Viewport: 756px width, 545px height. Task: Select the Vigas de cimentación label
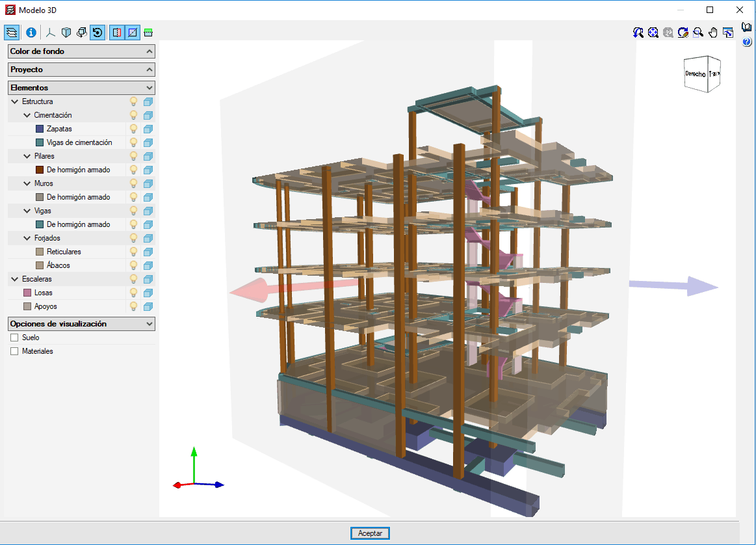pos(79,142)
